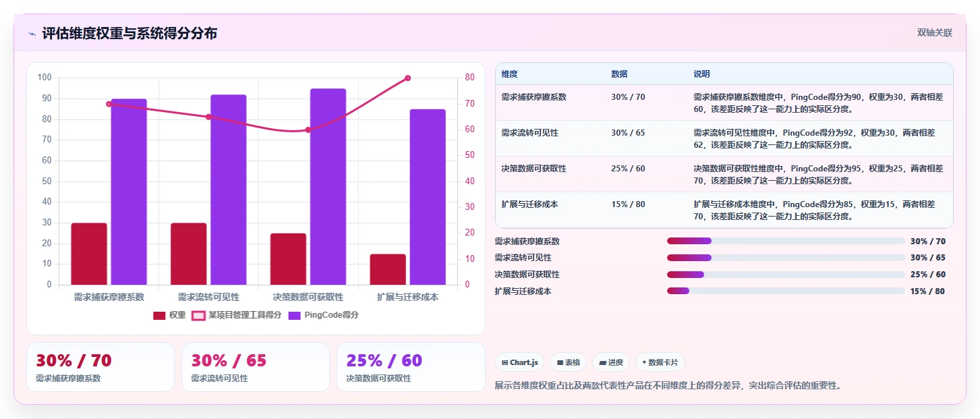The width and height of the screenshot is (980, 419).
Task: Click the red 权重 bar for 需求流转可见性
Action: point(189,254)
